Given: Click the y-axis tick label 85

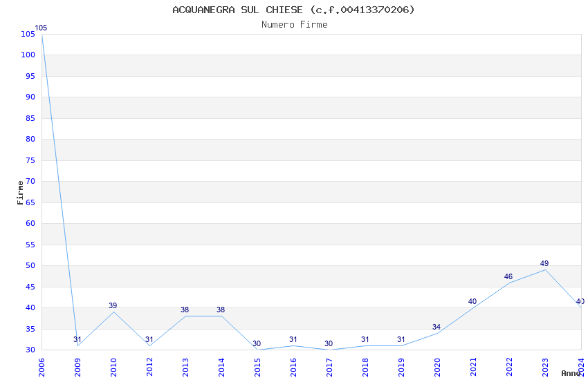Looking at the screenshot, I should [30, 118].
